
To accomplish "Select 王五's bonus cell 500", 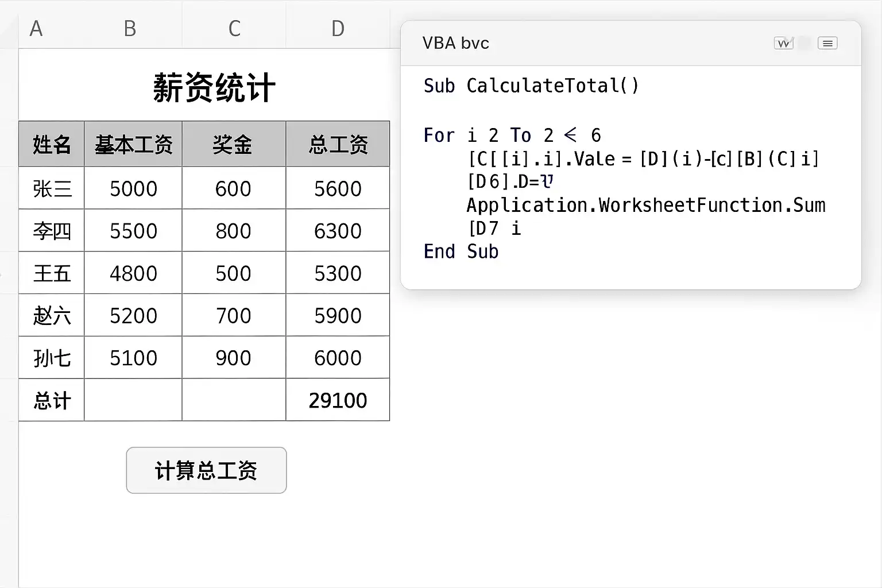I will coord(233,273).
